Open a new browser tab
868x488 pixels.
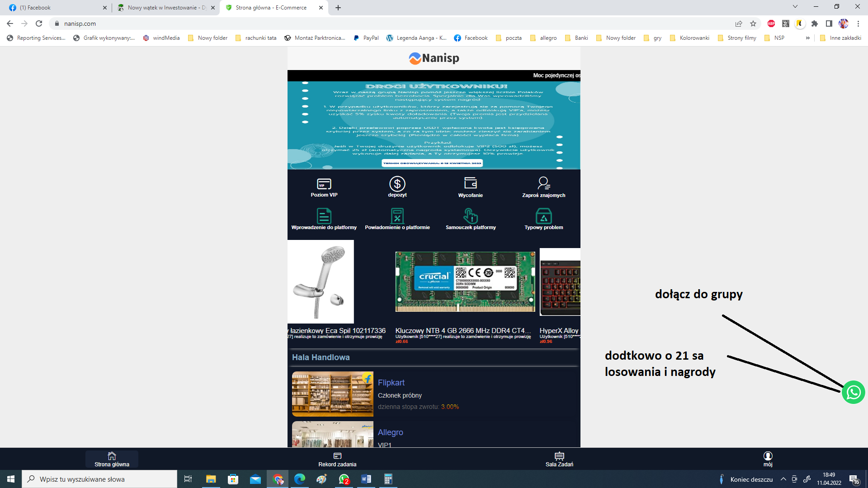tap(338, 8)
